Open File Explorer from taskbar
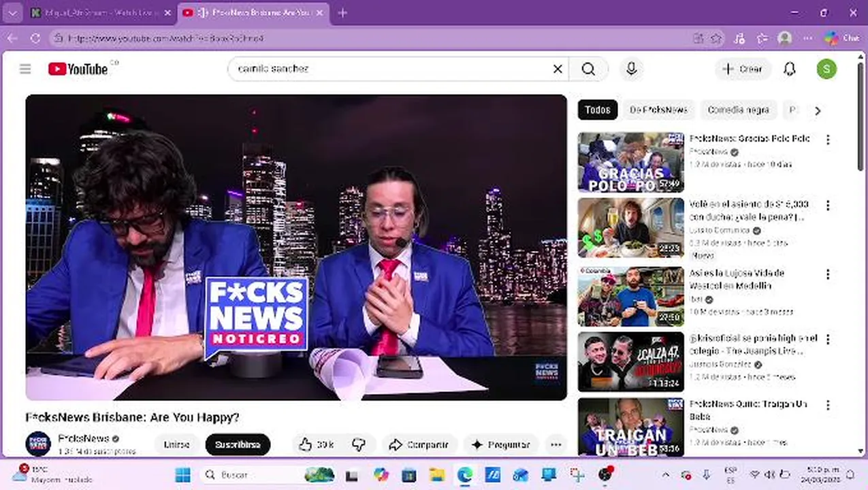The height and width of the screenshot is (490, 868). 436,474
